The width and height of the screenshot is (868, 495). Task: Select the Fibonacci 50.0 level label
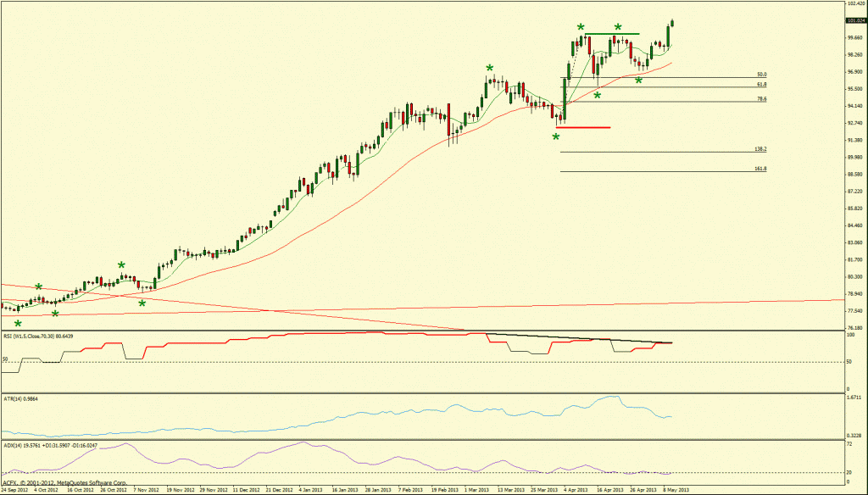761,75
